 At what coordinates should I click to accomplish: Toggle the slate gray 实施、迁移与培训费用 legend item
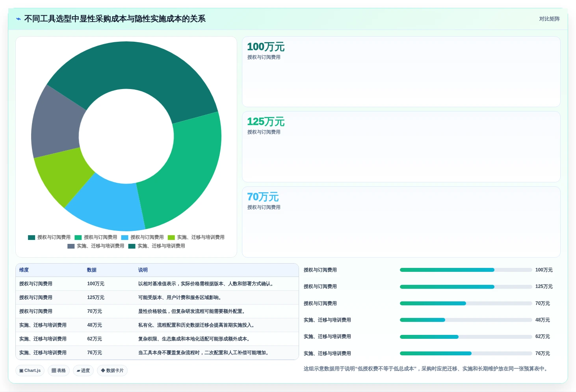click(96, 246)
